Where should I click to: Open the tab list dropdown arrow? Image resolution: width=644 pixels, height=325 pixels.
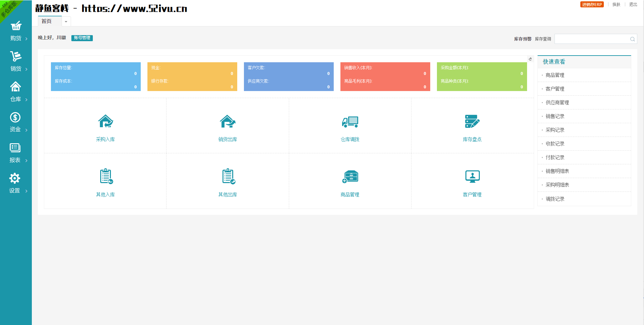[66, 22]
